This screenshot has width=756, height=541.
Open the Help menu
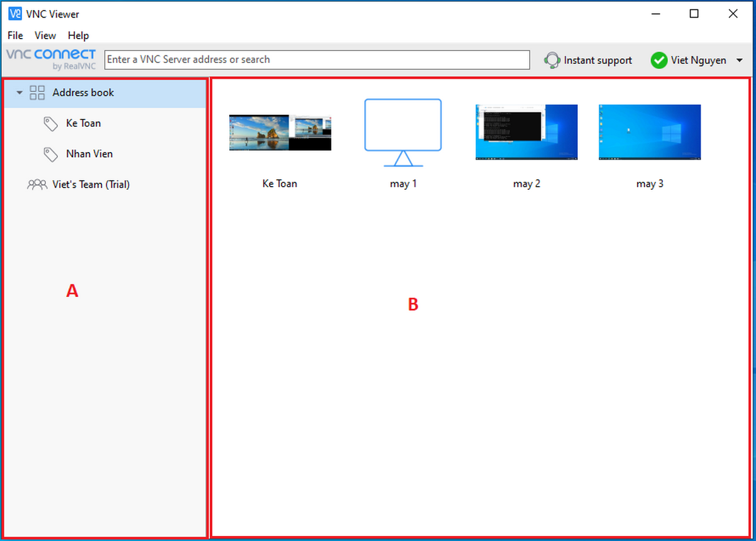(x=79, y=35)
